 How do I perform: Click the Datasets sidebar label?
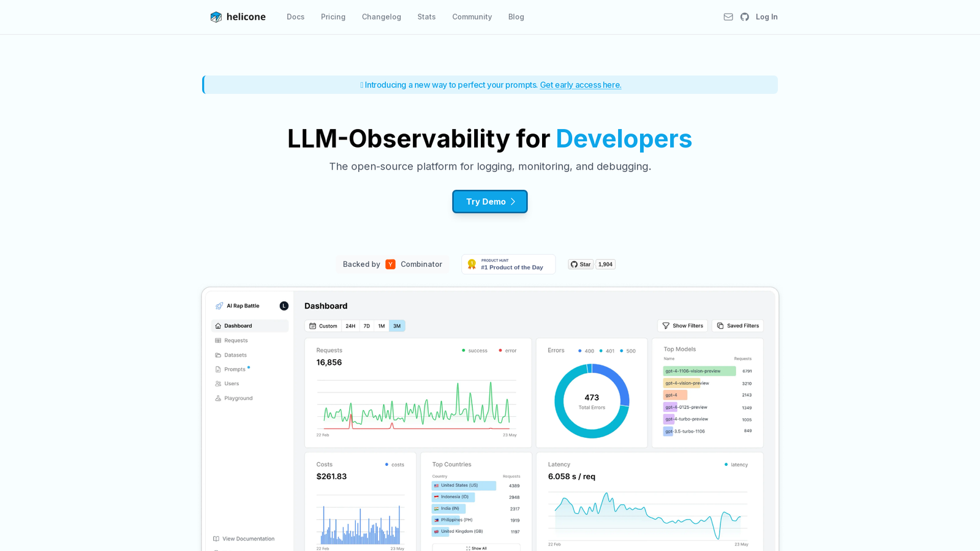coord(235,355)
